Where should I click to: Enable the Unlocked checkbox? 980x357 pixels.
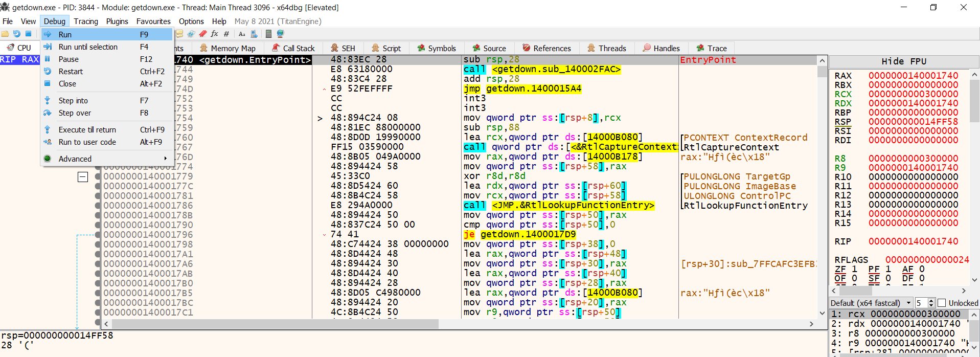(942, 303)
